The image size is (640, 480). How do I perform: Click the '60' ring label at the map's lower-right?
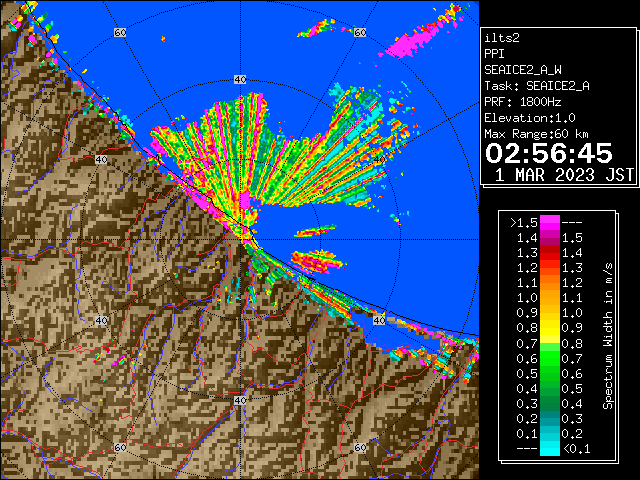360,447
